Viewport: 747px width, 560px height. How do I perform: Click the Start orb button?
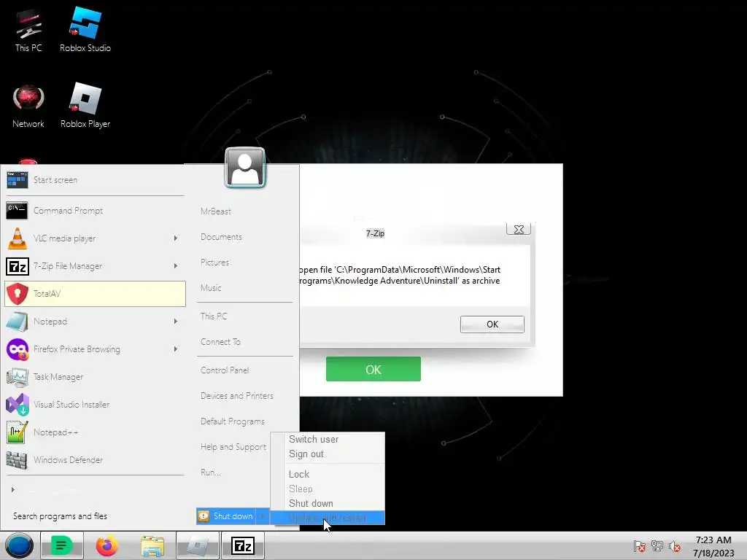[19, 545]
